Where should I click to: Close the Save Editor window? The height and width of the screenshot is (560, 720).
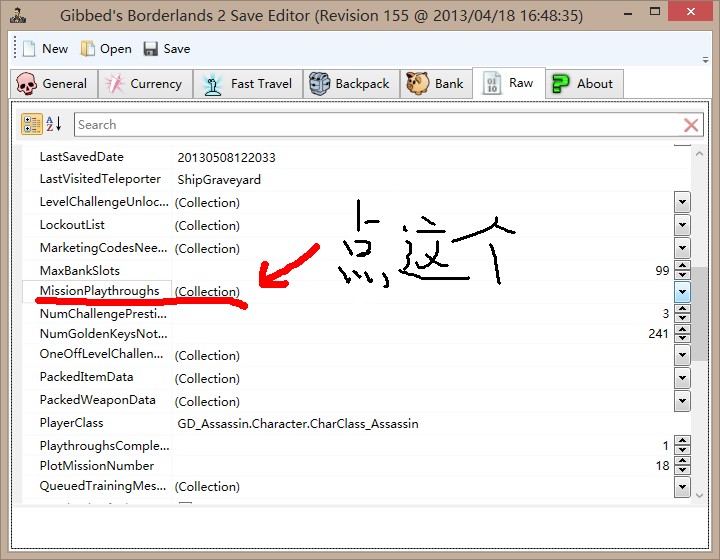click(x=691, y=11)
